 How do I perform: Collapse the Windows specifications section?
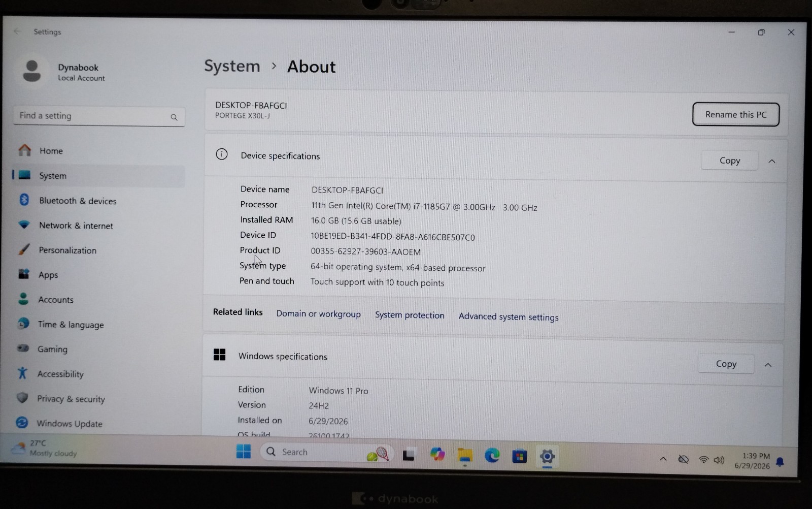pos(768,365)
